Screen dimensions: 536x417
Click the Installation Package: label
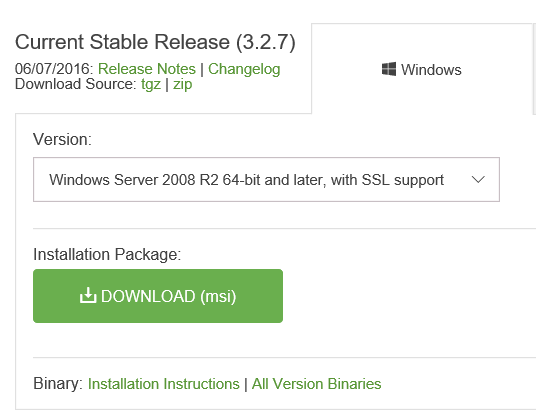[x=107, y=255]
